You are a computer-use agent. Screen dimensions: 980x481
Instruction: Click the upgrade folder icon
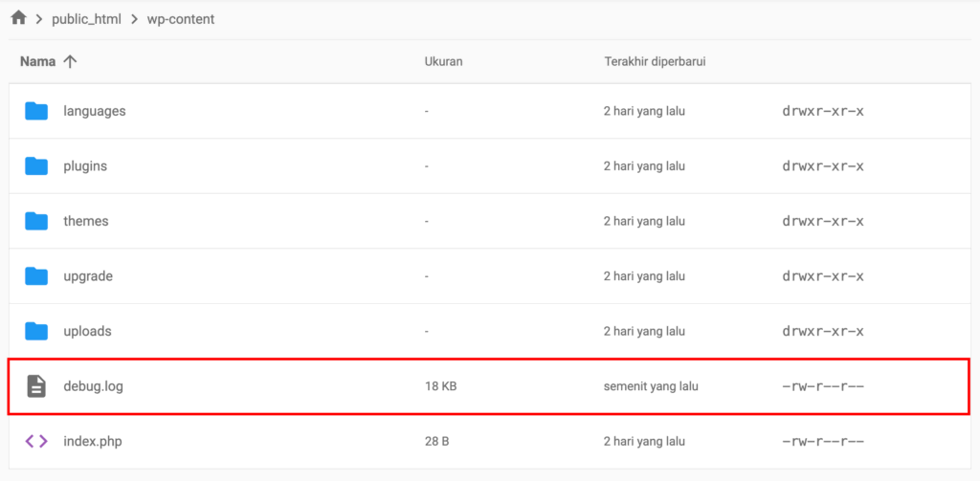click(36, 276)
